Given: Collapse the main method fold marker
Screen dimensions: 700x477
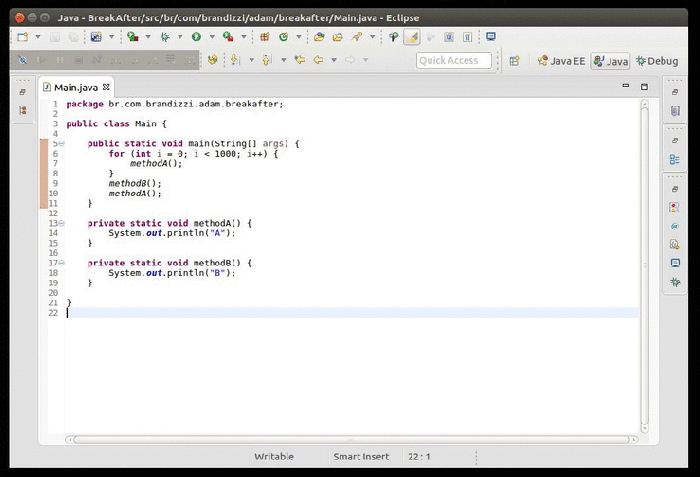Looking at the screenshot, I should 61,144.
